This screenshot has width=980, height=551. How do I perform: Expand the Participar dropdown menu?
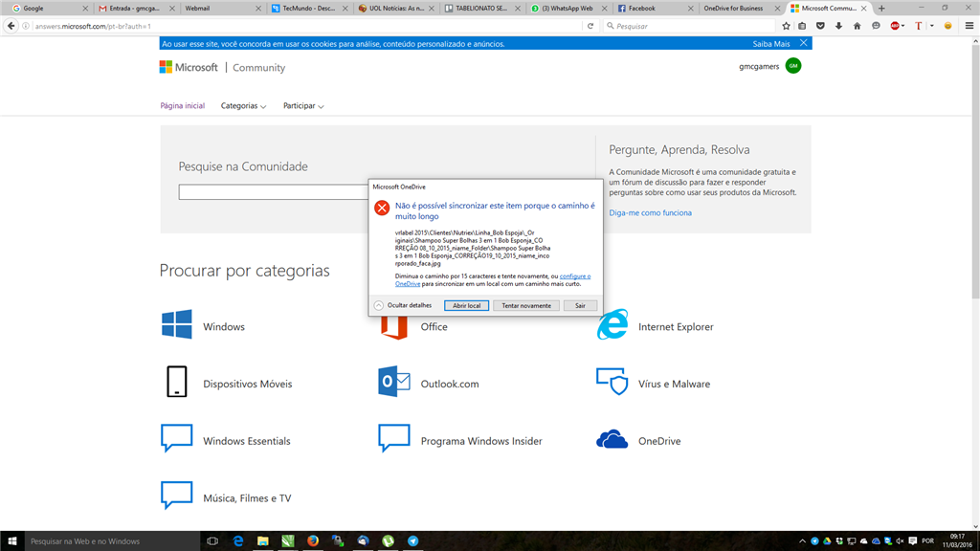coord(303,105)
